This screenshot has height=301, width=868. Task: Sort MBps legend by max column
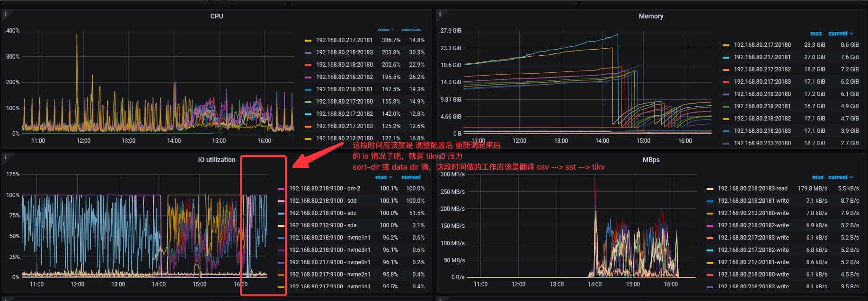coord(817,177)
